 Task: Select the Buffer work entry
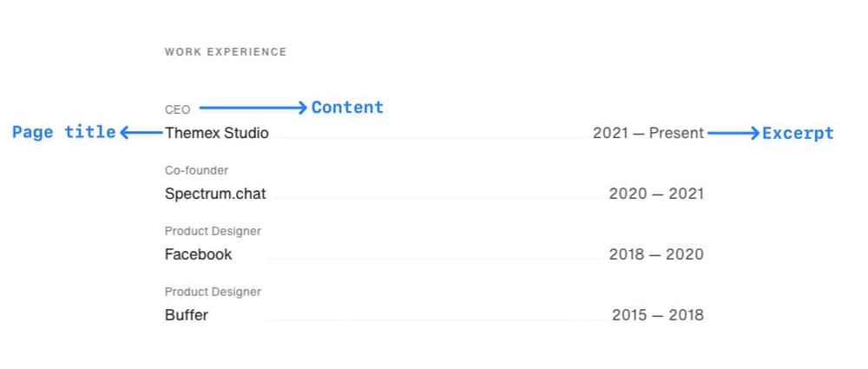coord(187,315)
